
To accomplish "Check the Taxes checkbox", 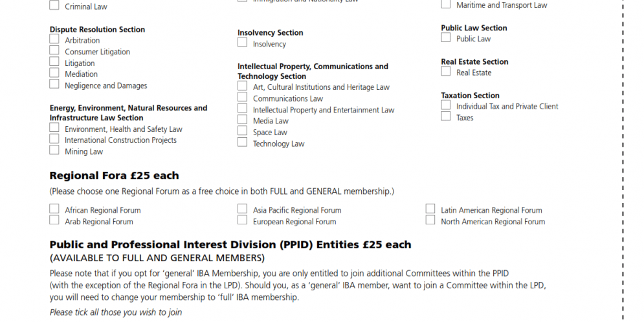I will click(446, 117).
